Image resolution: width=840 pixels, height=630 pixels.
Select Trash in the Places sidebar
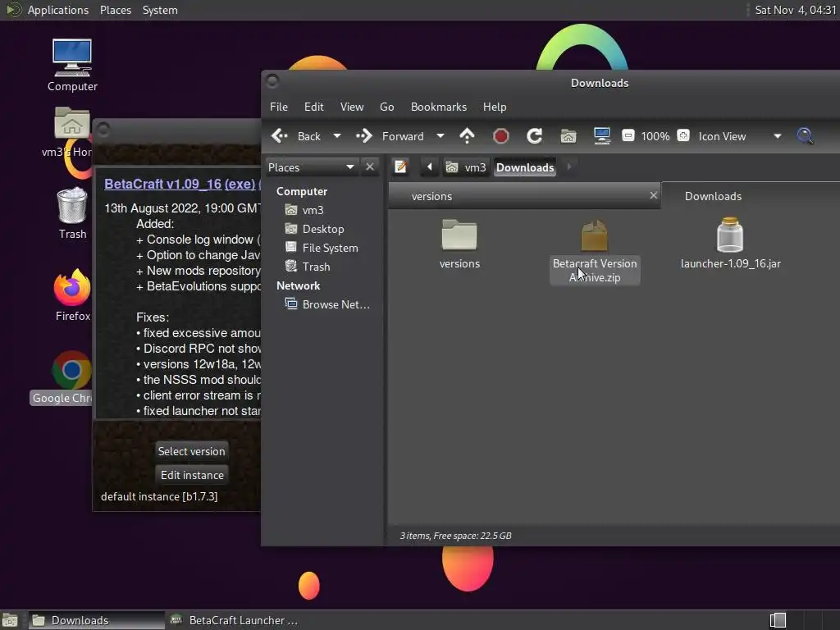(316, 267)
